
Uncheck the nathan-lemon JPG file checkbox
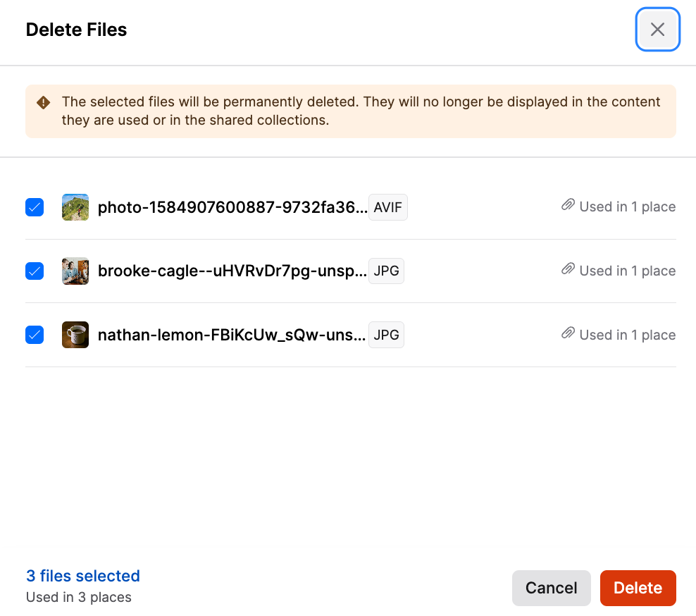[x=35, y=335]
